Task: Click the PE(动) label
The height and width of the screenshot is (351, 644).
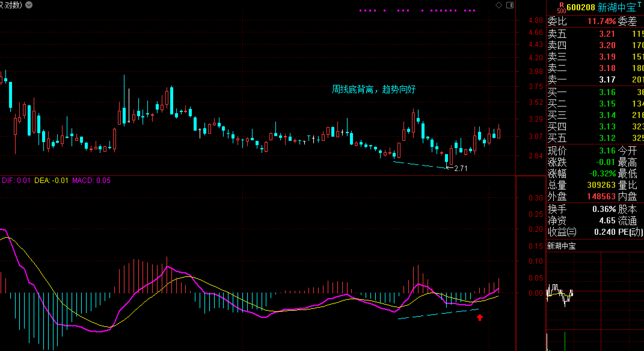Action: coord(631,232)
